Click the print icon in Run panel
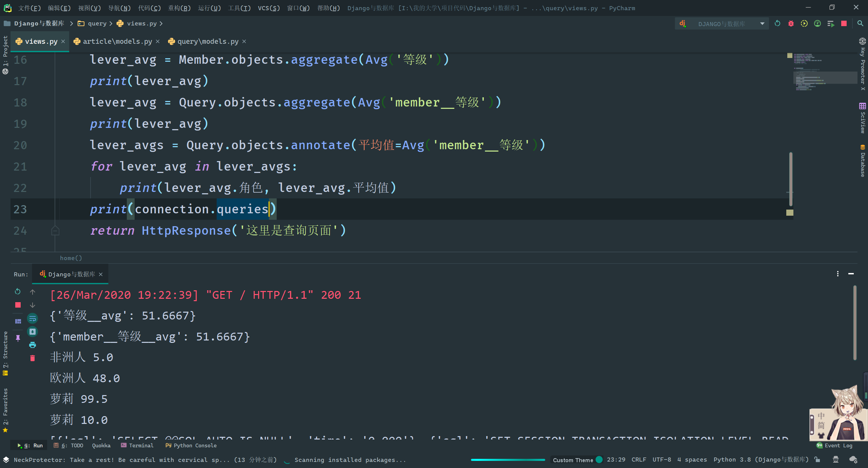The width and height of the screenshot is (868, 468). click(x=33, y=345)
